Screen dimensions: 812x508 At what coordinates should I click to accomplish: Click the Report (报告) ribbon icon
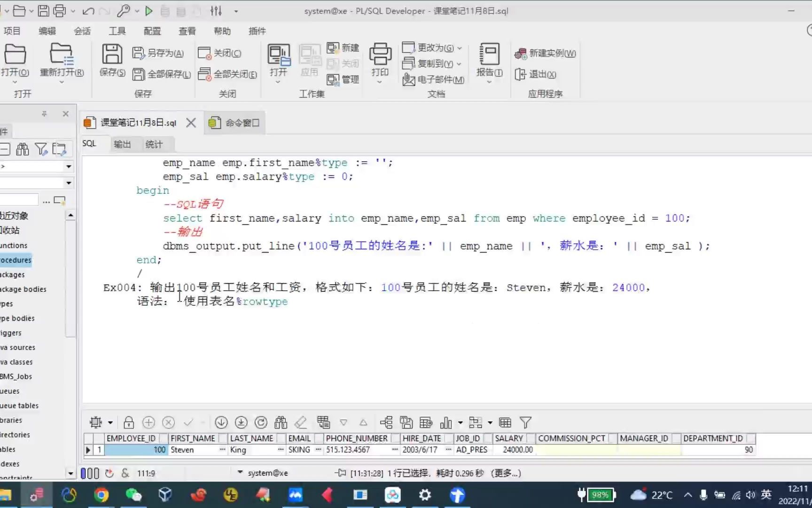[489, 54]
